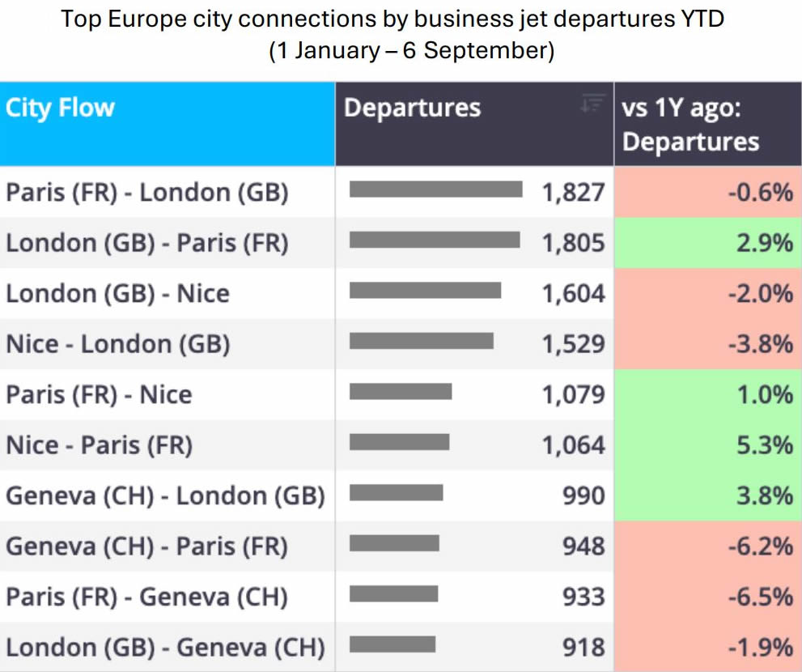Select the Paris (FR) - Geneva (CH) row
This screenshot has width=802, height=672.
coord(401,597)
